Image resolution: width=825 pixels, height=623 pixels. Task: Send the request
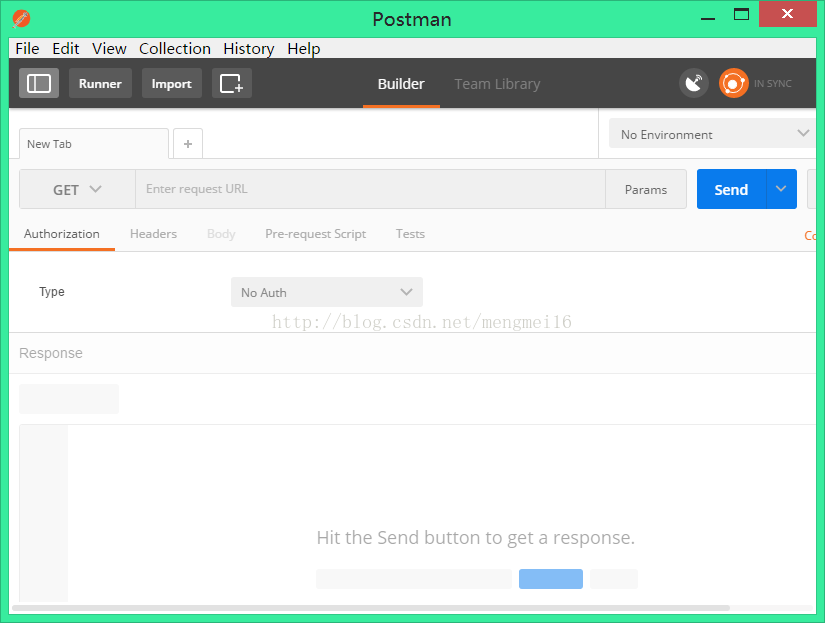[x=731, y=189]
